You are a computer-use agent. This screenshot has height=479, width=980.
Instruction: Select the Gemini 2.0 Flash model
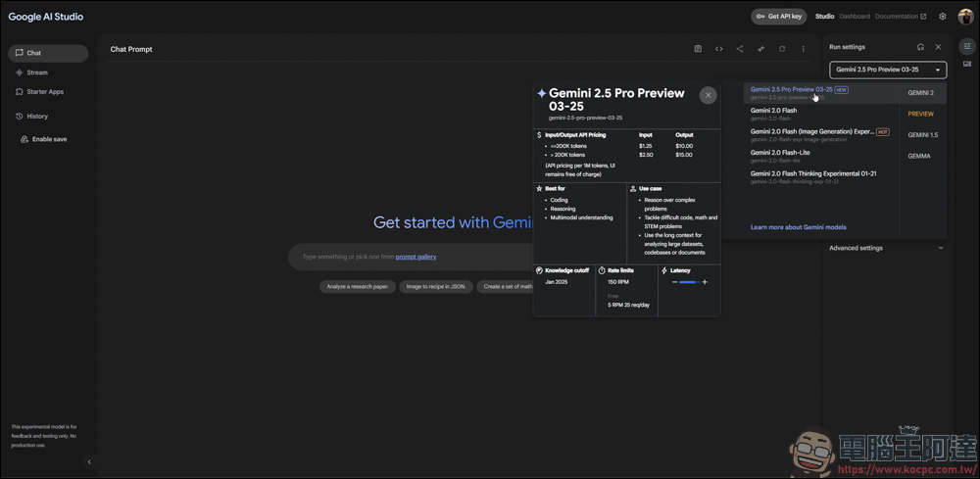click(x=821, y=114)
